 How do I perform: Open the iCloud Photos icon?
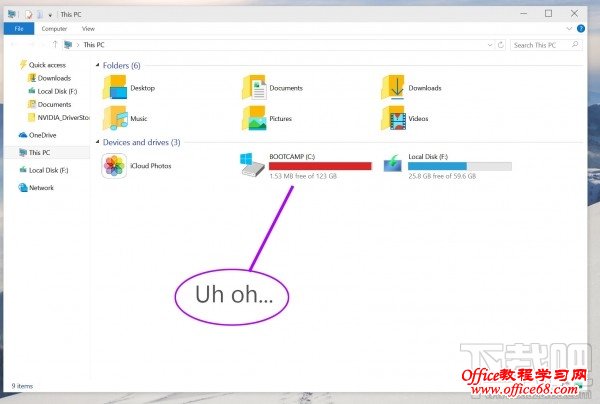point(114,166)
